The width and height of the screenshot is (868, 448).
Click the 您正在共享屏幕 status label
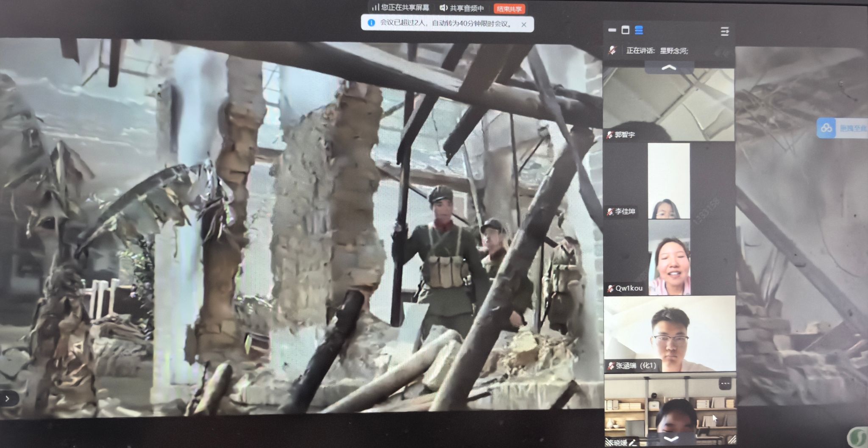(405, 8)
